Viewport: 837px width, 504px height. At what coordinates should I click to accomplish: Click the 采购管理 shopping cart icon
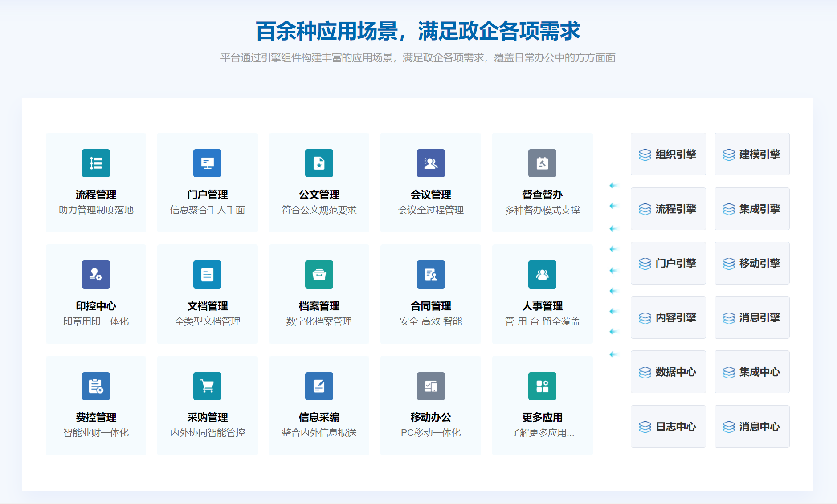pyautogui.click(x=207, y=386)
